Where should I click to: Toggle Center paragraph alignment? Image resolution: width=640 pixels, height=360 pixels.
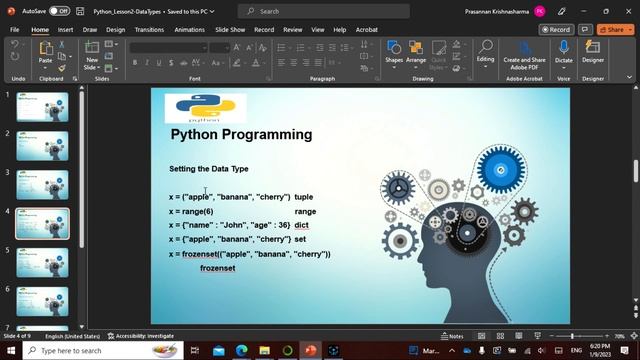pos(293,63)
